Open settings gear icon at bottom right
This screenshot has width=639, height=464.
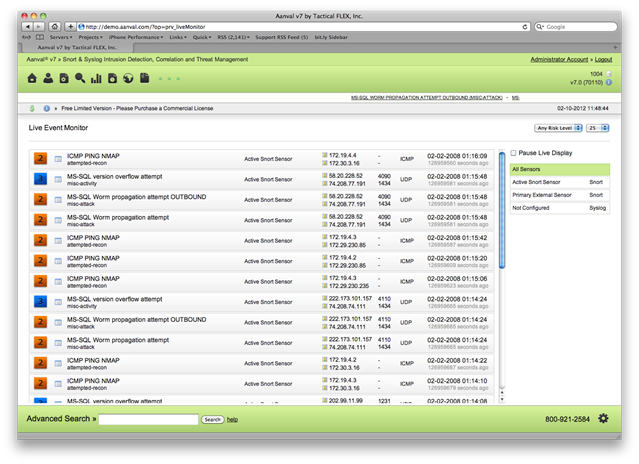click(603, 418)
